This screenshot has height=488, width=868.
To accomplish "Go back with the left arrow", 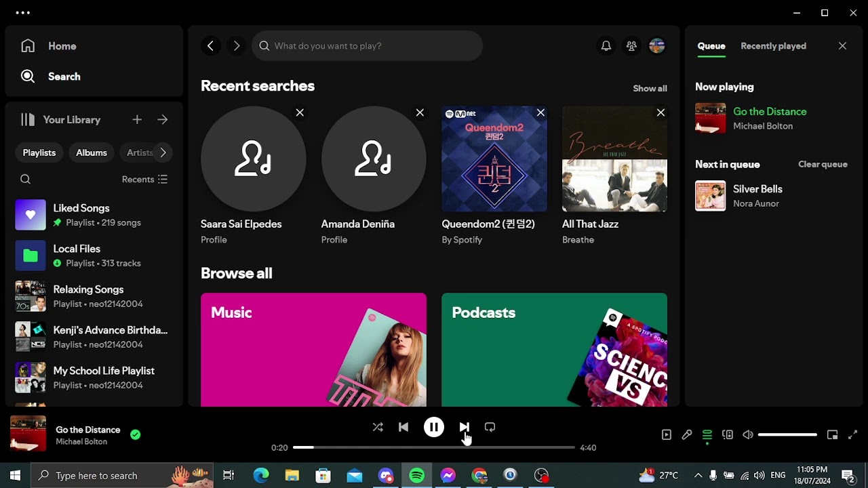I will pyautogui.click(x=211, y=46).
